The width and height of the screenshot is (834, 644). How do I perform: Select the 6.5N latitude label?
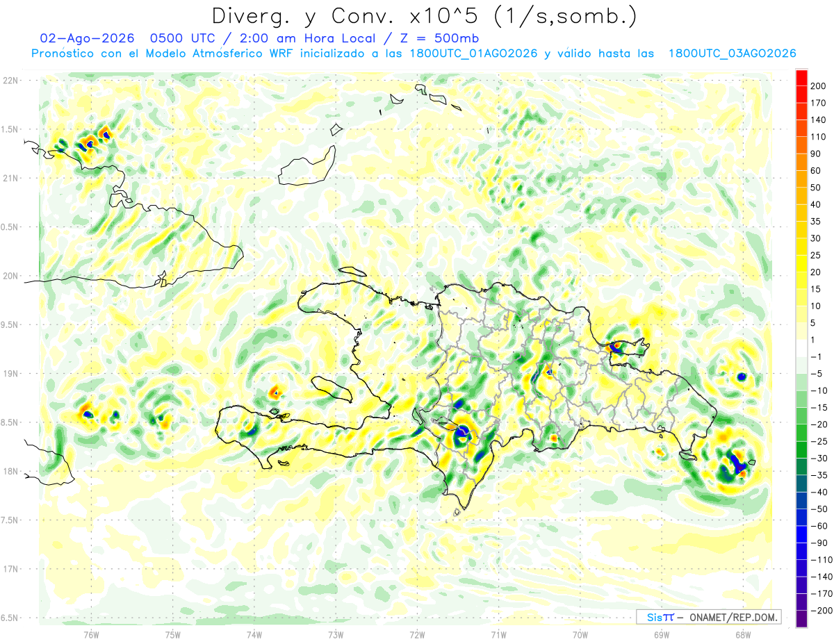(x=10, y=618)
